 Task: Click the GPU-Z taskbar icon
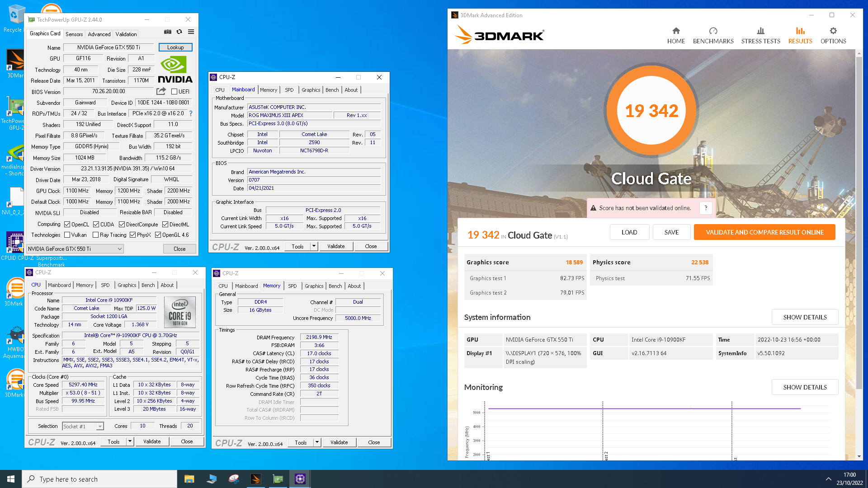278,479
